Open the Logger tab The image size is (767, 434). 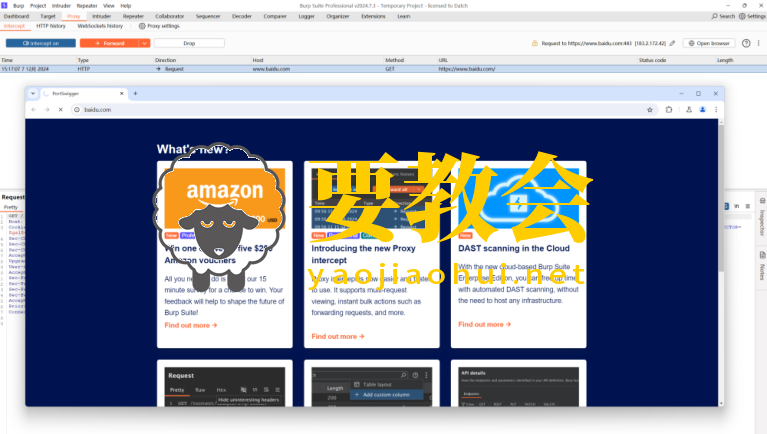[307, 16]
